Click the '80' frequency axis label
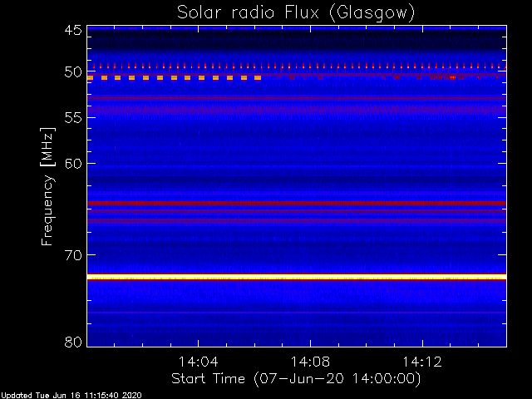Viewport: 532px width, 399px height. (x=73, y=342)
